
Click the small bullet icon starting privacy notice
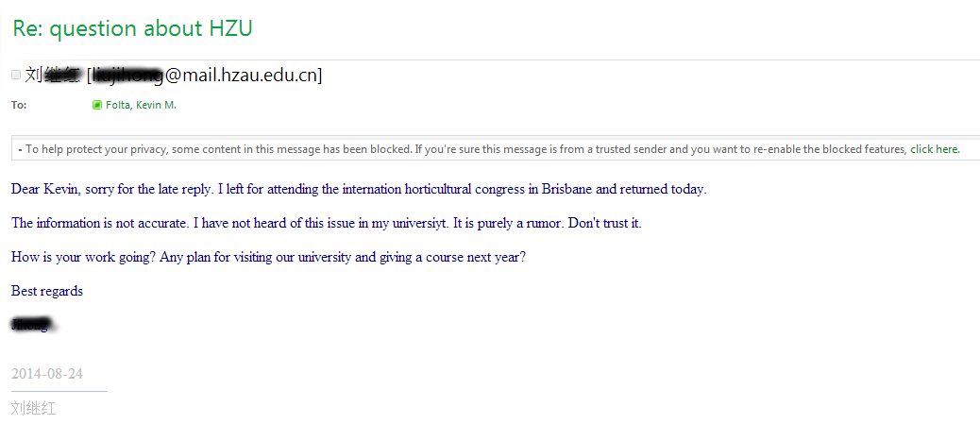pyautogui.click(x=21, y=150)
